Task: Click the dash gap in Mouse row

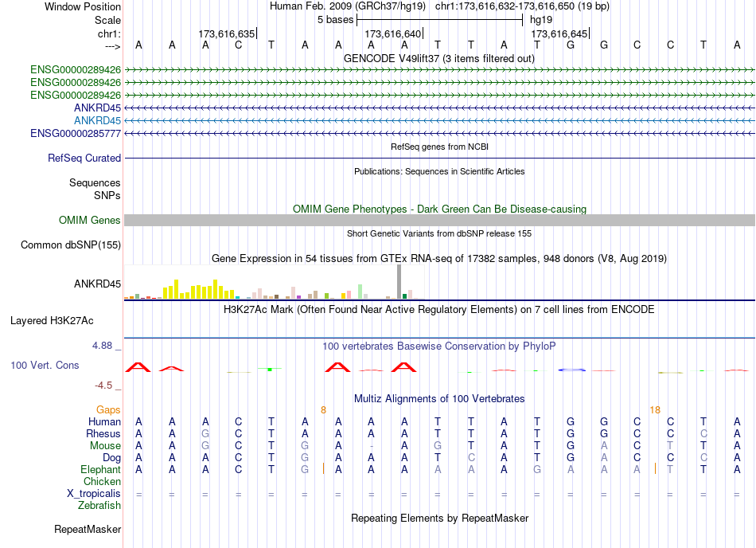Action: coord(372,446)
